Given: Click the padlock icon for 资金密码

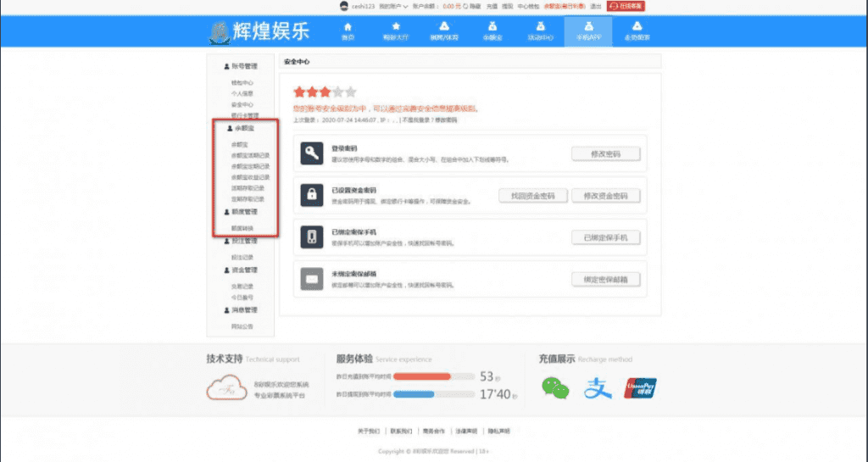Looking at the screenshot, I should tap(312, 195).
